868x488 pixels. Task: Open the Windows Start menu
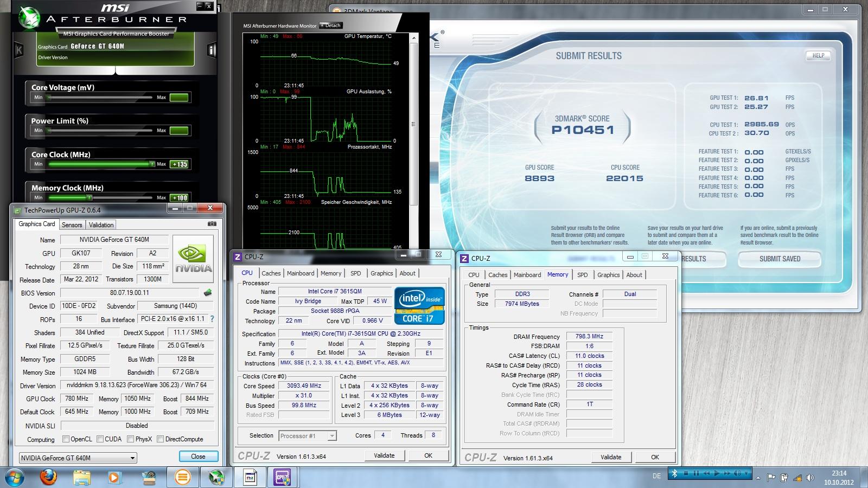tap(14, 478)
